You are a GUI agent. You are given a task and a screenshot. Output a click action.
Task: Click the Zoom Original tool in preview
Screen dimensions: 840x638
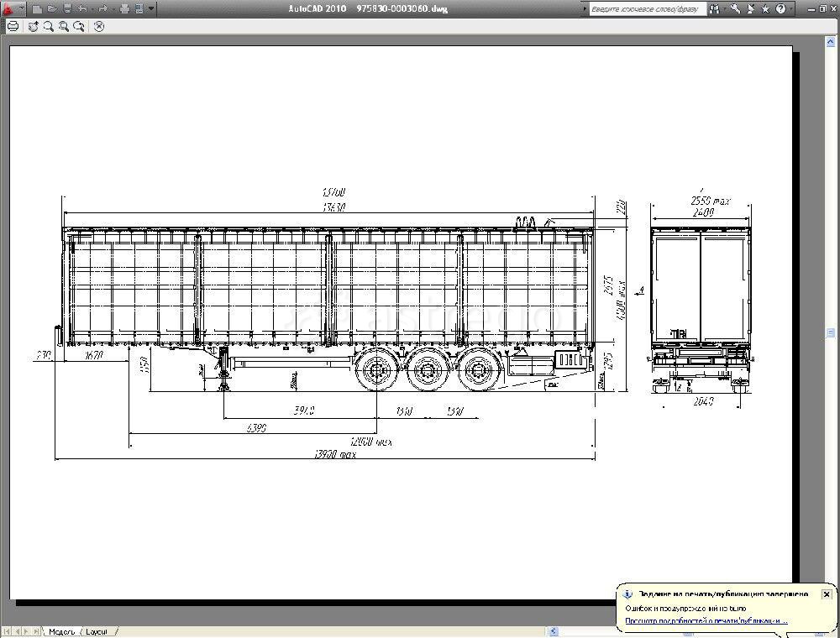[x=79, y=26]
